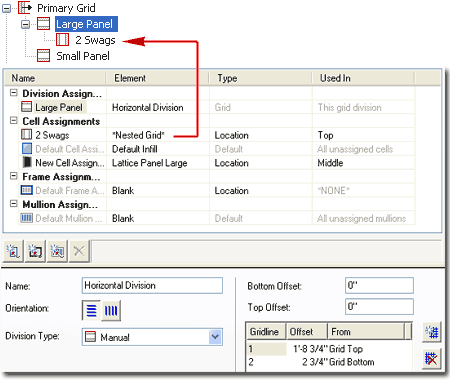This screenshot has height=381, width=450.
Task: Select the 2 Swags cell assignment row
Action: 217,135
